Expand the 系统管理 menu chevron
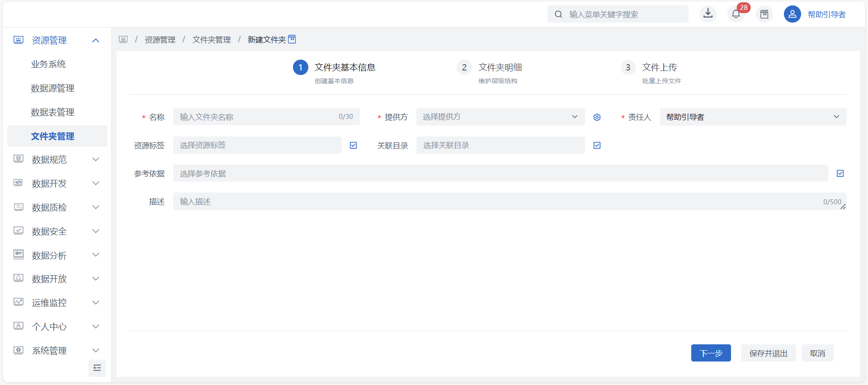Screen dimensions: 868x385 (x=96, y=350)
